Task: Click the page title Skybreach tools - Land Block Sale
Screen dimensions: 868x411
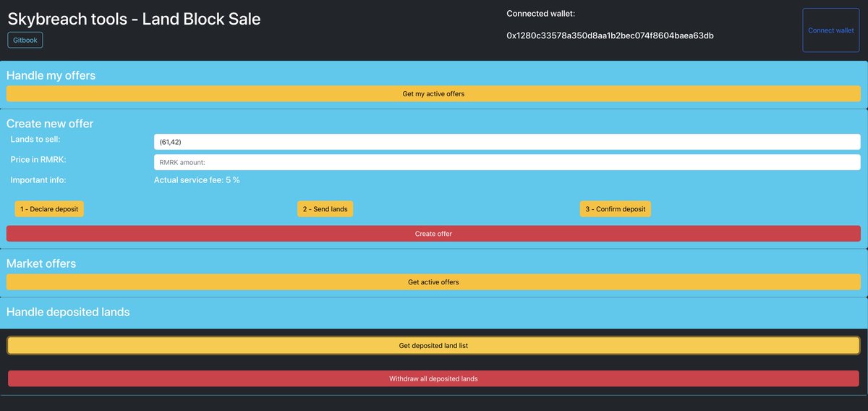Action: pyautogui.click(x=134, y=19)
